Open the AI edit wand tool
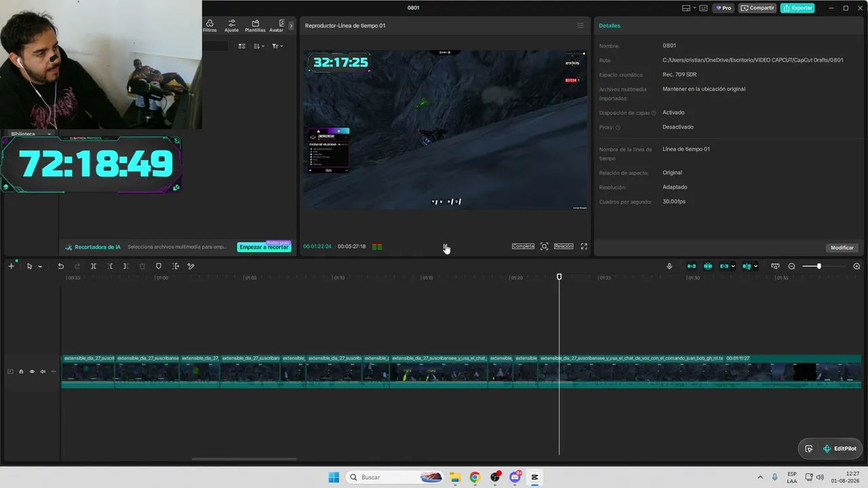This screenshot has width=868, height=488. click(191, 266)
